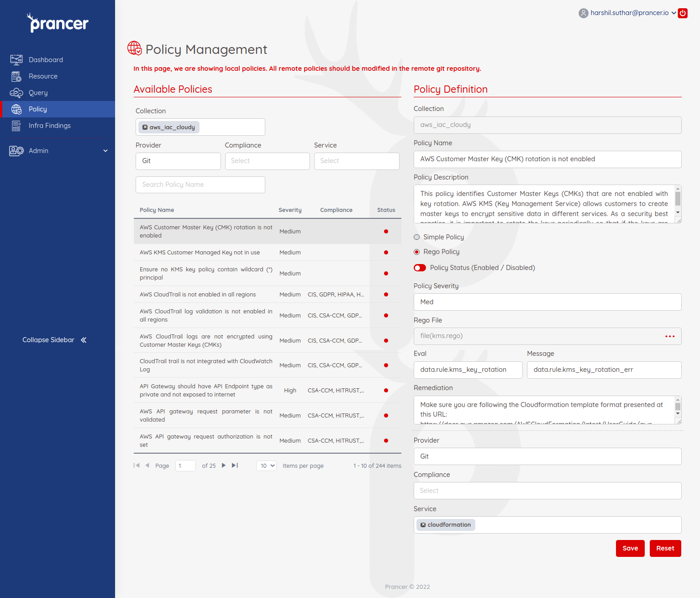Image resolution: width=700 pixels, height=598 pixels.
Task: Click the Infra Findings icon
Action: (x=16, y=126)
